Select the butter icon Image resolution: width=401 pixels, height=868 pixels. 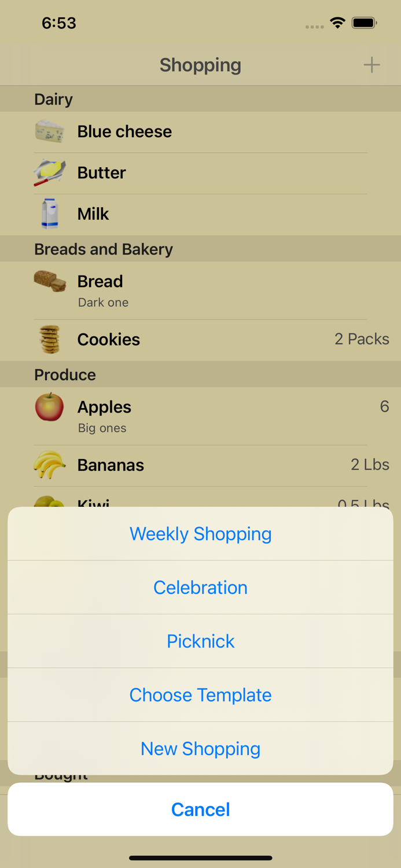(x=49, y=172)
